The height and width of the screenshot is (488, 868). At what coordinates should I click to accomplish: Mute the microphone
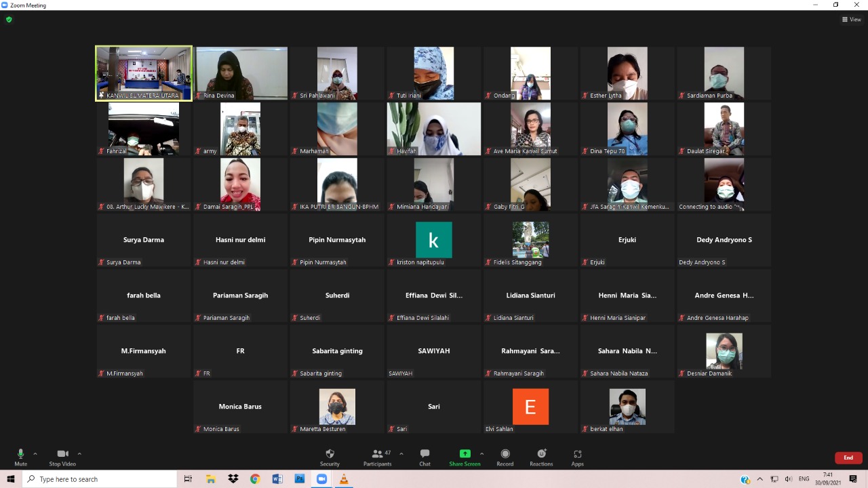[20, 457]
